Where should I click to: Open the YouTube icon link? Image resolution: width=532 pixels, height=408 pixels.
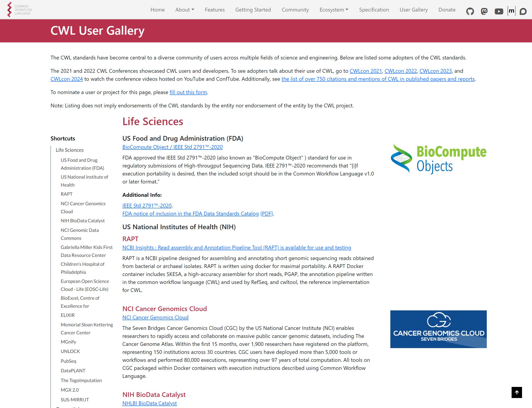point(499,11)
